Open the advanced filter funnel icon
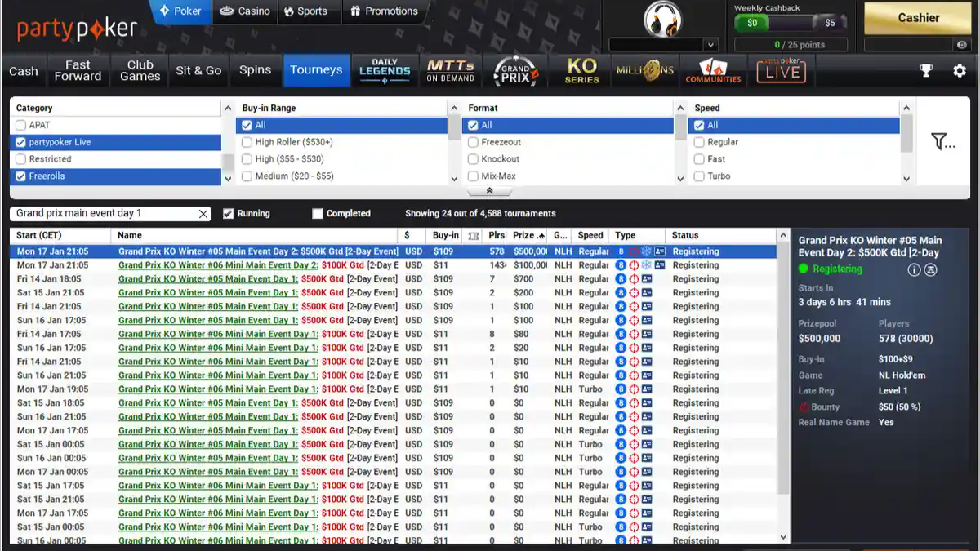The width and height of the screenshot is (980, 551). point(942,142)
